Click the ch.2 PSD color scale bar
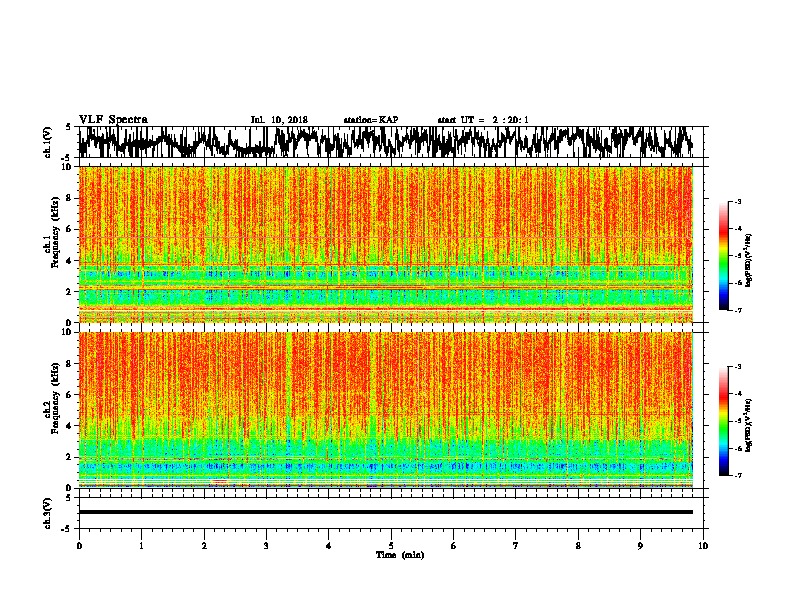This screenshot has height=612, width=792. (724, 421)
